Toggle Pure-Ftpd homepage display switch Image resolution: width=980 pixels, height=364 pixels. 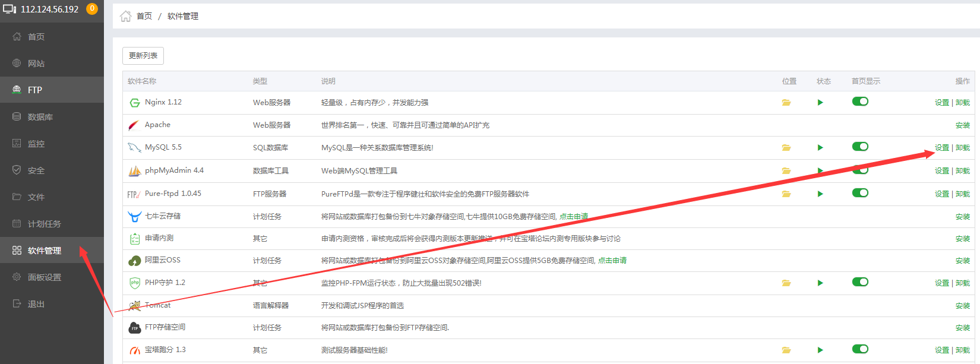[x=860, y=193]
